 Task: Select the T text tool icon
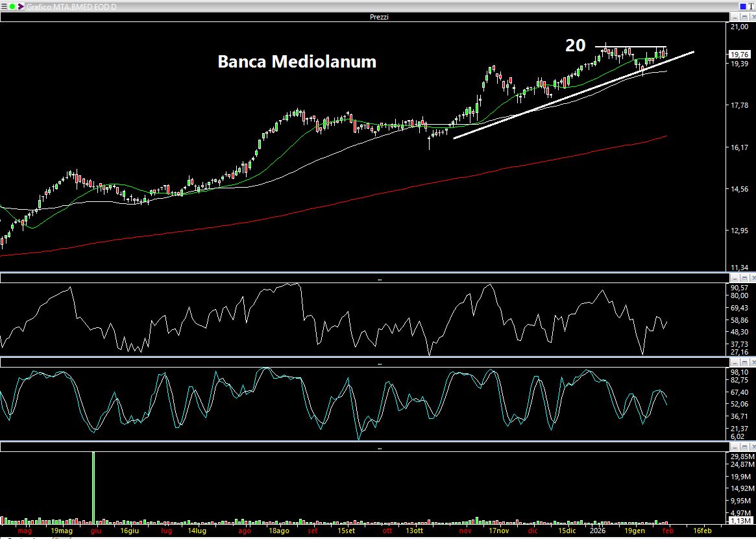click(x=751, y=6)
